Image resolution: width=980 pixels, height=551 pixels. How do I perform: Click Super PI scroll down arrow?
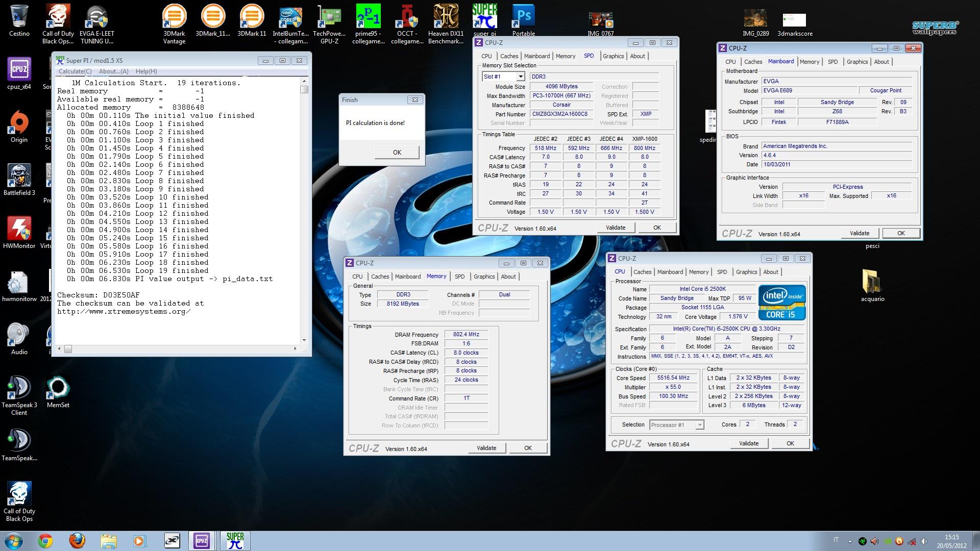tap(304, 340)
